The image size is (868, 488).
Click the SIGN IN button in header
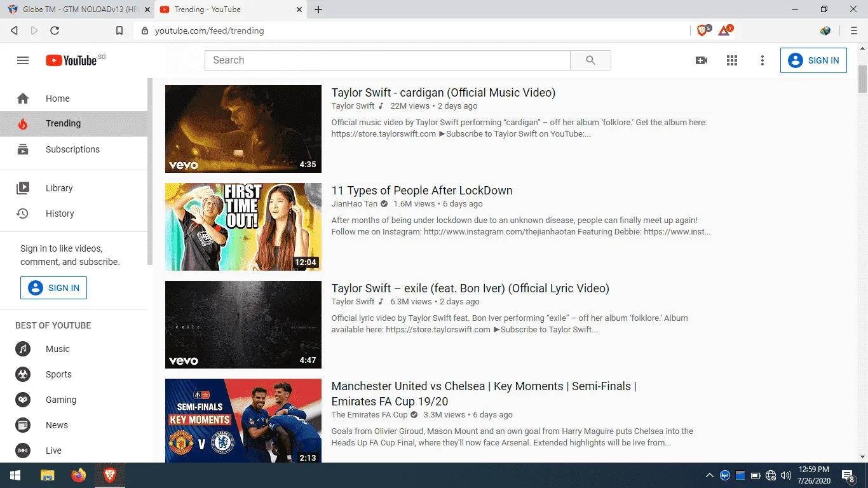[x=813, y=60]
